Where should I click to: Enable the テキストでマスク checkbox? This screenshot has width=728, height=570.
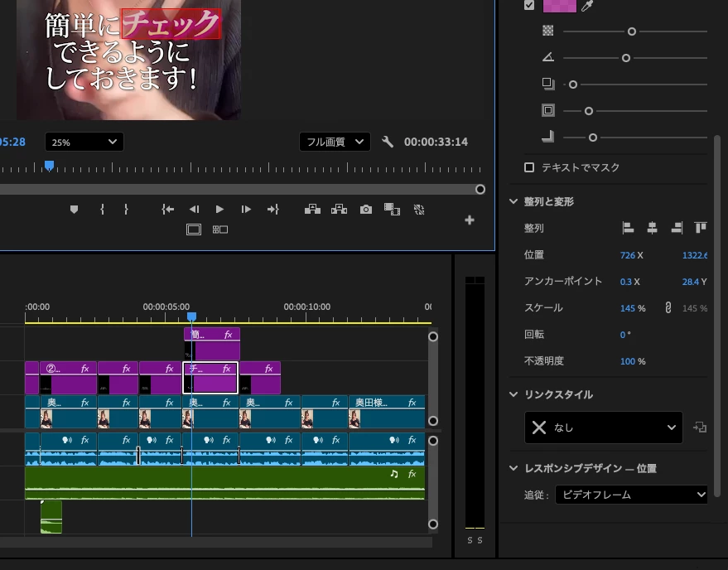[x=529, y=167]
